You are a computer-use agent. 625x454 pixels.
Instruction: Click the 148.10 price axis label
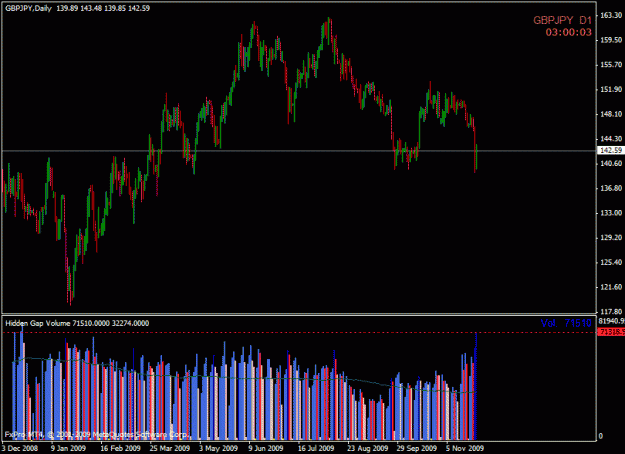pyautogui.click(x=611, y=114)
